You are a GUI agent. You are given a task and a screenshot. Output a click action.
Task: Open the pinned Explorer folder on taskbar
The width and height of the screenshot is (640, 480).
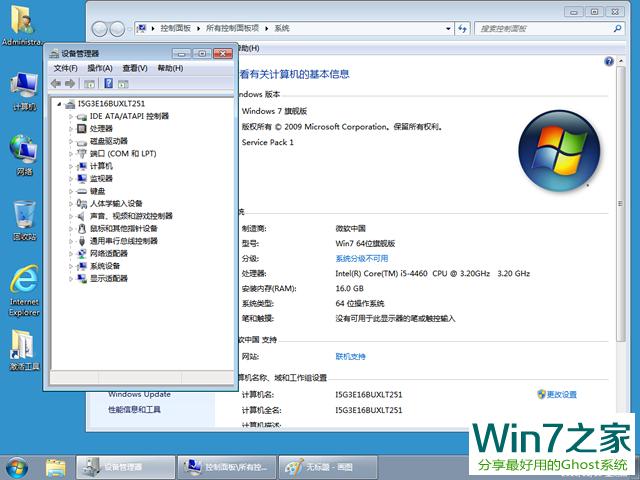[x=56, y=468]
